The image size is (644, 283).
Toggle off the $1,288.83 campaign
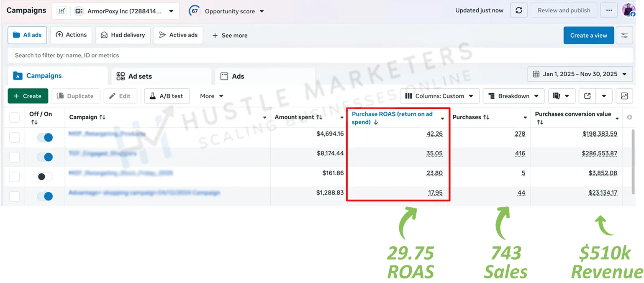pos(45,196)
